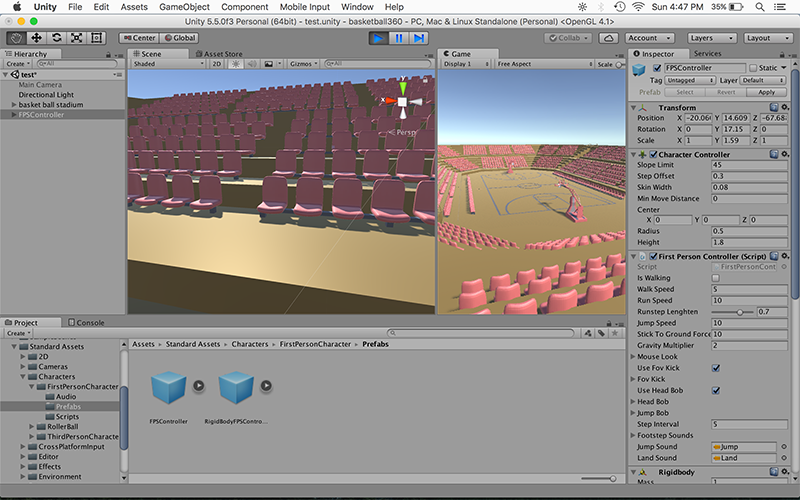Click search by label icon in Project
The width and height of the screenshot is (800, 500).
(602, 333)
